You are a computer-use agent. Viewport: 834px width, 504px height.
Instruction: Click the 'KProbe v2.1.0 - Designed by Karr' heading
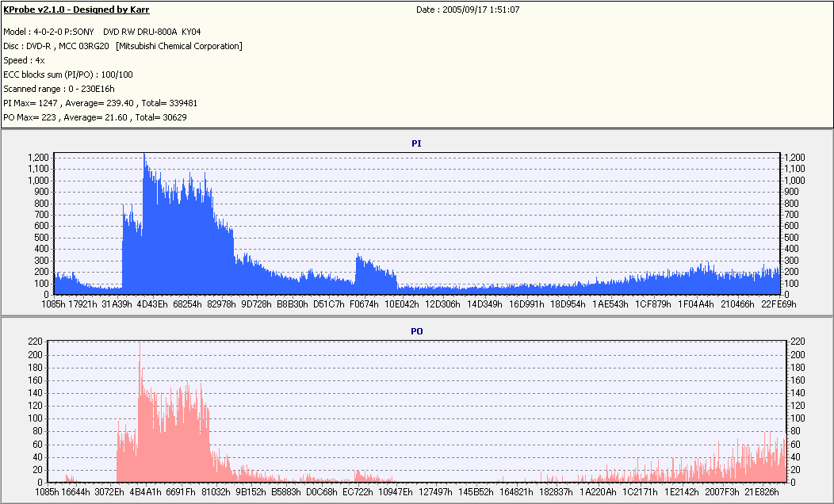click(76, 10)
